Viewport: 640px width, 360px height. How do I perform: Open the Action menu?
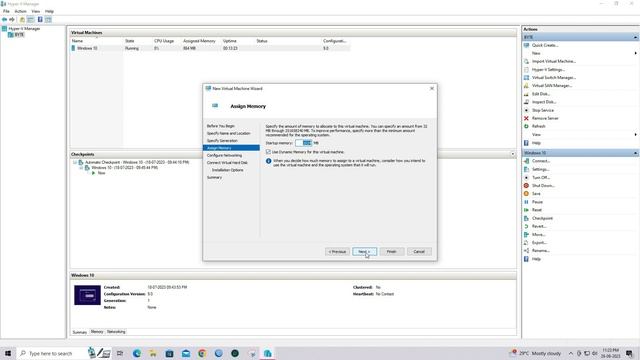(20, 11)
